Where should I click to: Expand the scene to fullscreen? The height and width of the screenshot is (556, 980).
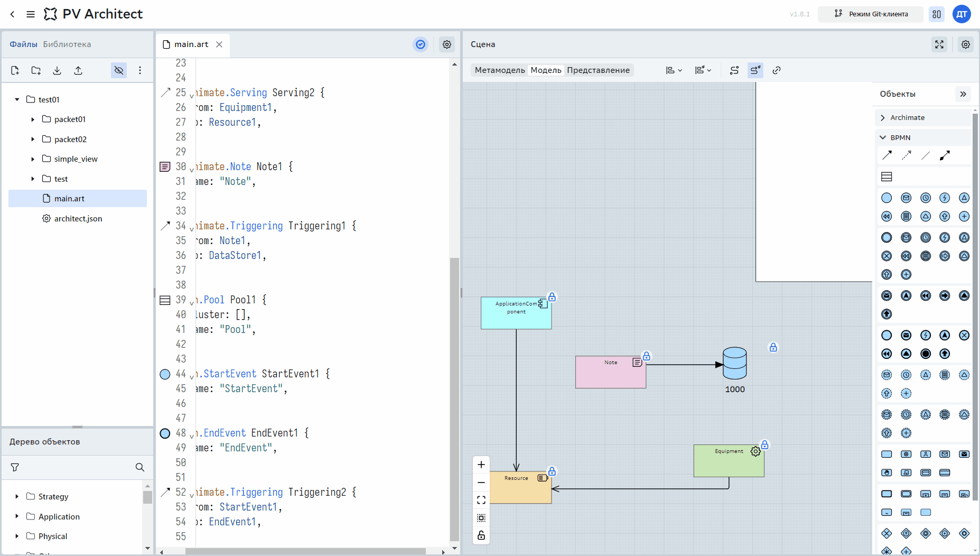pyautogui.click(x=939, y=44)
